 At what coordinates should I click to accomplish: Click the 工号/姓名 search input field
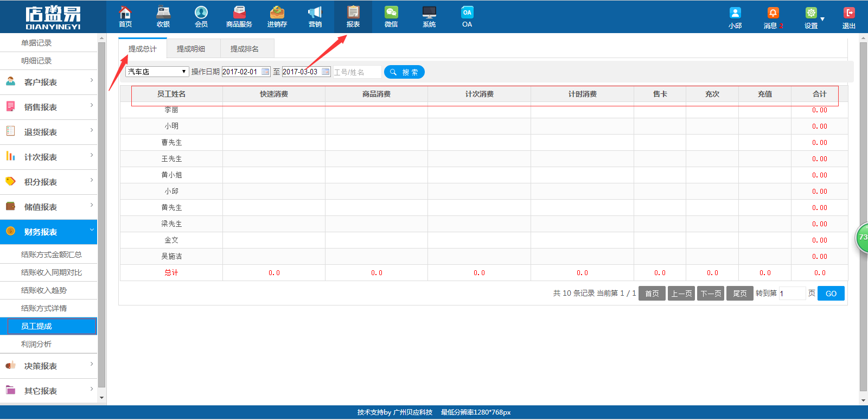pos(356,72)
